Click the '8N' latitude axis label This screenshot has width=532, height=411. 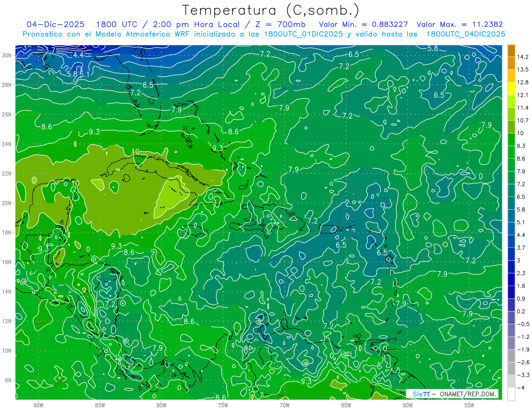(9, 380)
